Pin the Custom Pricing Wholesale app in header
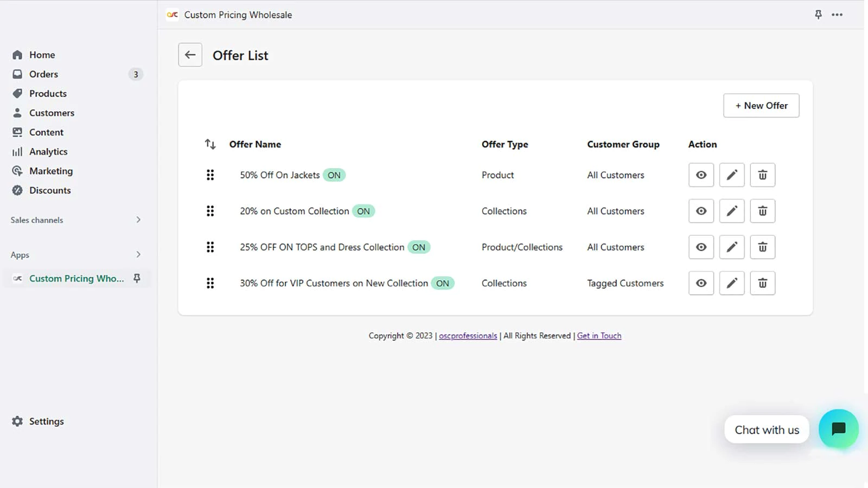The width and height of the screenshot is (868, 488). coord(818,15)
